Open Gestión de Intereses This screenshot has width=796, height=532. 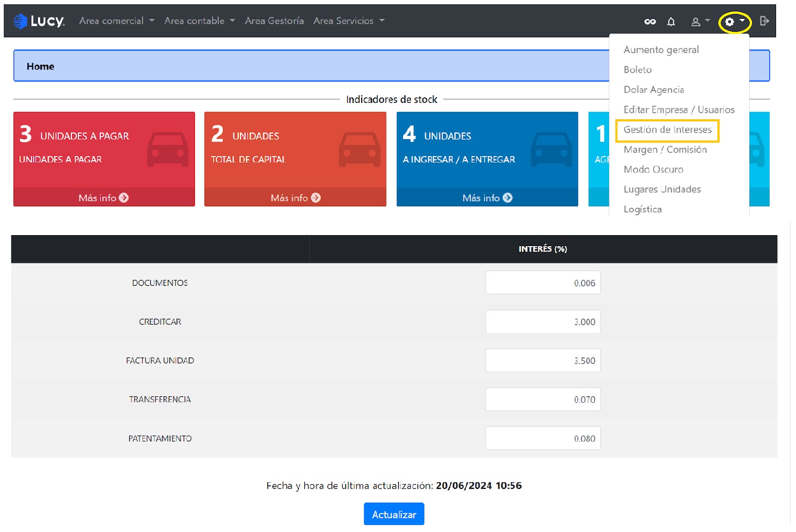pos(668,130)
